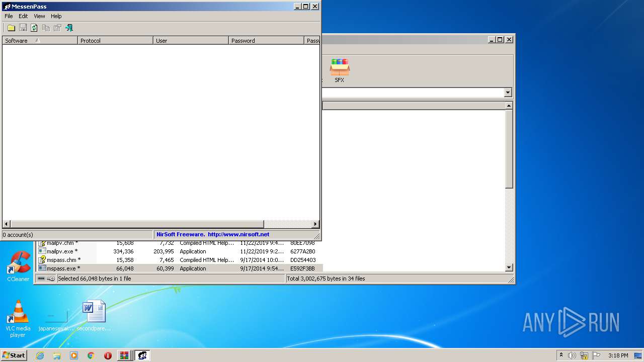Image resolution: width=644 pixels, height=362 pixels.
Task: Click the 'Selected 66,048 bytes in 1 file' status text
Action: [x=95, y=279]
